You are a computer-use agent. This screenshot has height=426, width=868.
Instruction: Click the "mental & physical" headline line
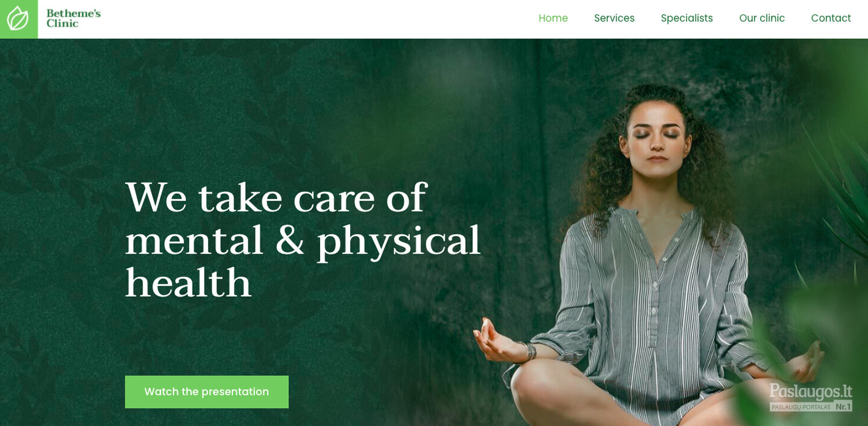[x=303, y=241]
